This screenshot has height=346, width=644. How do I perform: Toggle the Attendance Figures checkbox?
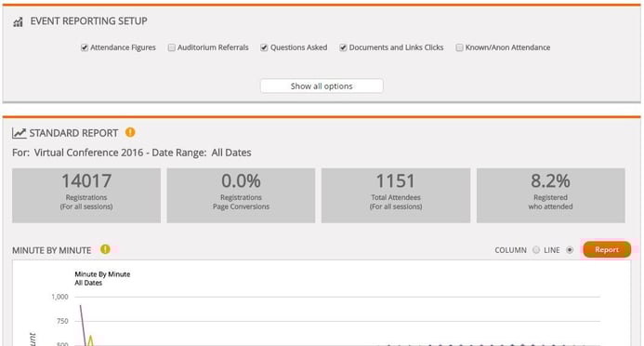tap(85, 47)
